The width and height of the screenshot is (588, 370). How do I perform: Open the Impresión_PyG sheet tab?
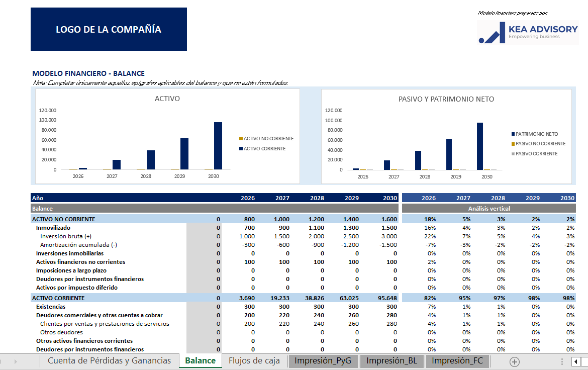click(x=323, y=360)
